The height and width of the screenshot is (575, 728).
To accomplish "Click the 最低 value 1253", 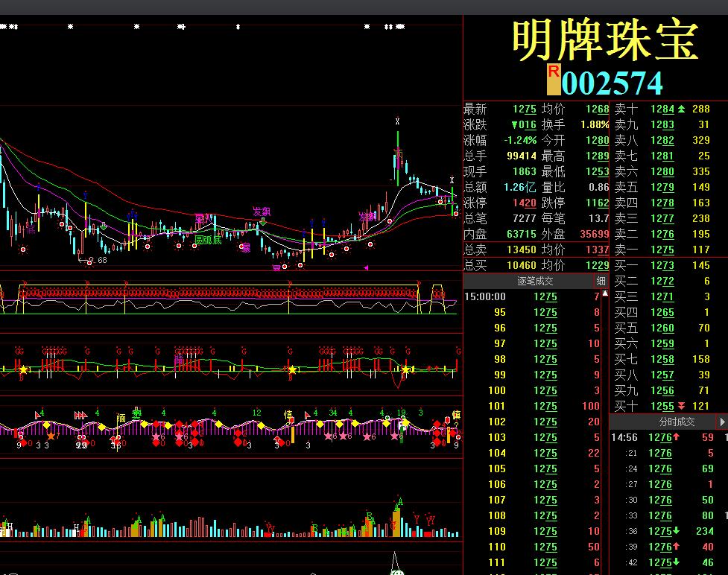I will coord(597,172).
